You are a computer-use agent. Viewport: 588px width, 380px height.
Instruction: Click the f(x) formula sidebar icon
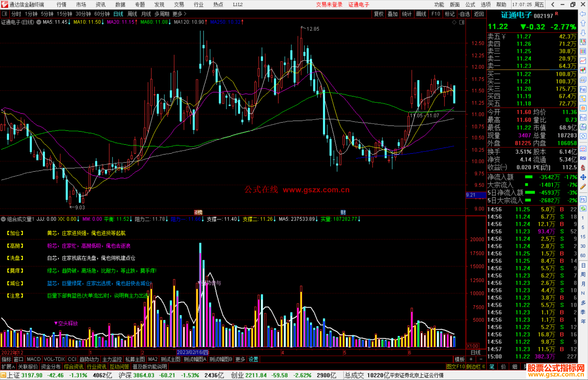583,127
